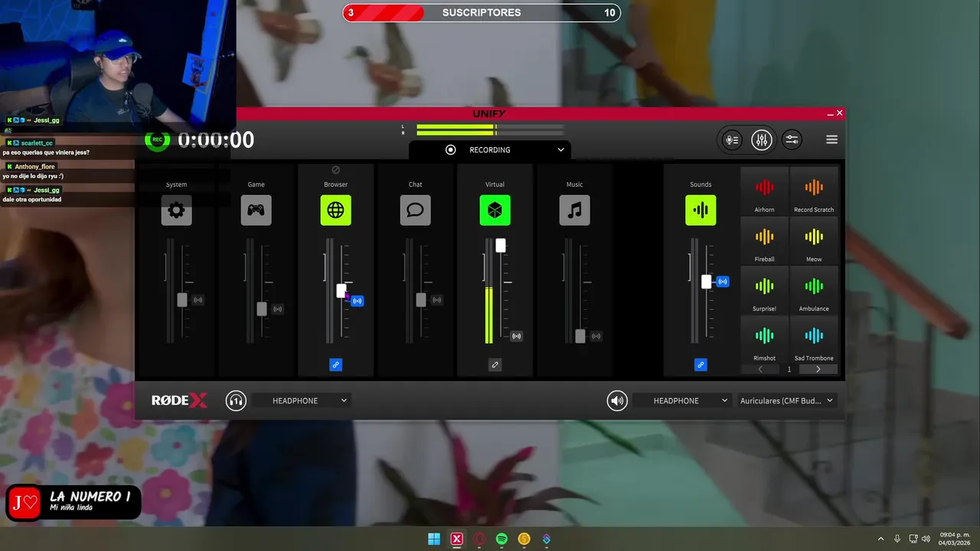Image resolution: width=980 pixels, height=551 pixels.
Task: Toggle the Sounds channel waveform icon
Action: (x=701, y=210)
